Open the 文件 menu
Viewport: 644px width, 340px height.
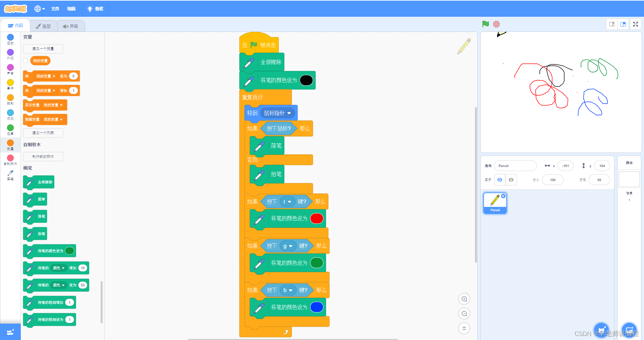55,9
